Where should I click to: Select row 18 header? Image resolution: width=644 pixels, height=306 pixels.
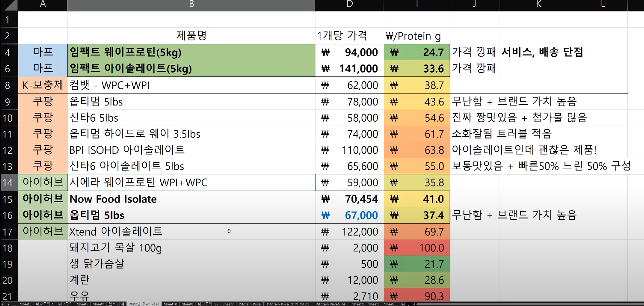tap(9, 248)
